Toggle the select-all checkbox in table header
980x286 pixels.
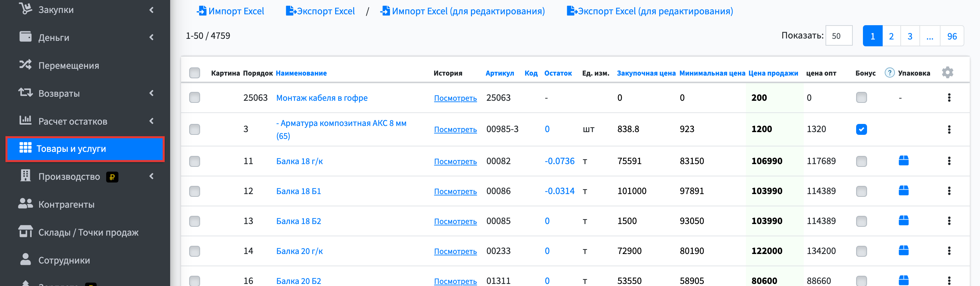[194, 73]
